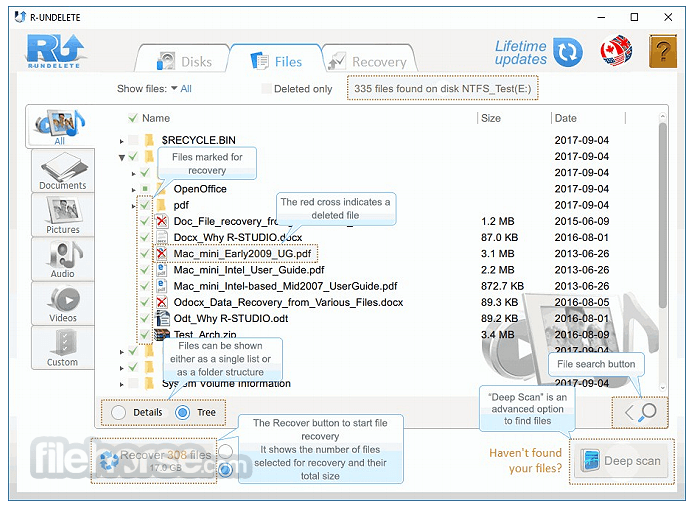Click the Deep scan button
This screenshot has width=691, height=509.
pyautogui.click(x=622, y=461)
